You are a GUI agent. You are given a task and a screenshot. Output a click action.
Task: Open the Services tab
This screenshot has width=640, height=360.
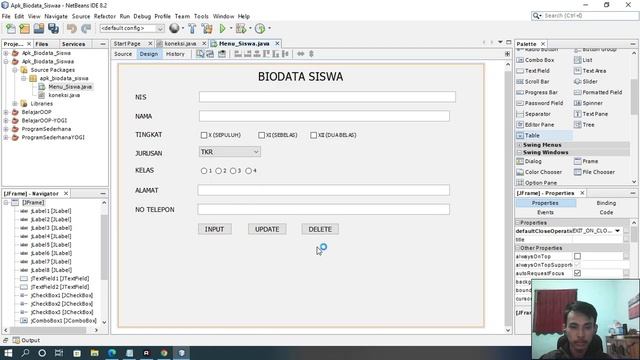click(73, 44)
